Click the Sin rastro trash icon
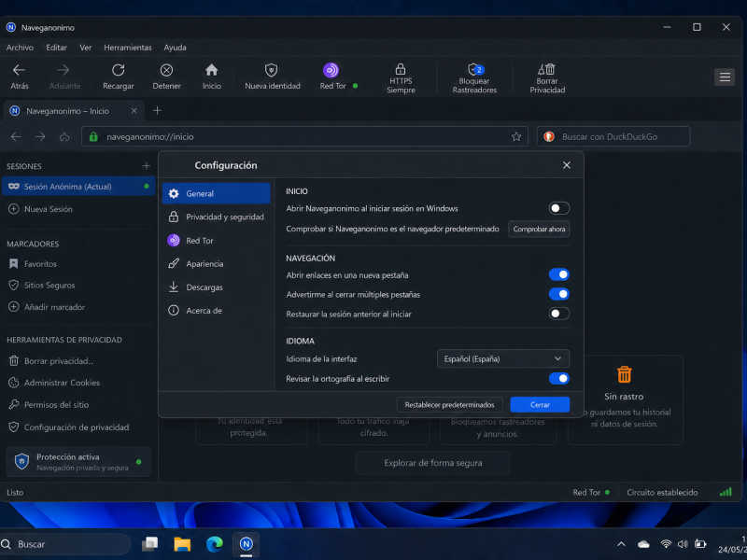 (624, 374)
